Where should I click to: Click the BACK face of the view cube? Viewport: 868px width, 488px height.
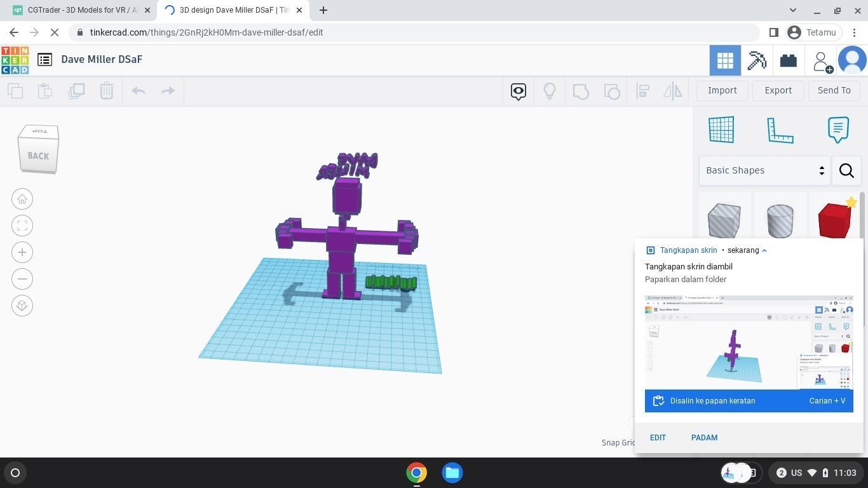coord(38,156)
